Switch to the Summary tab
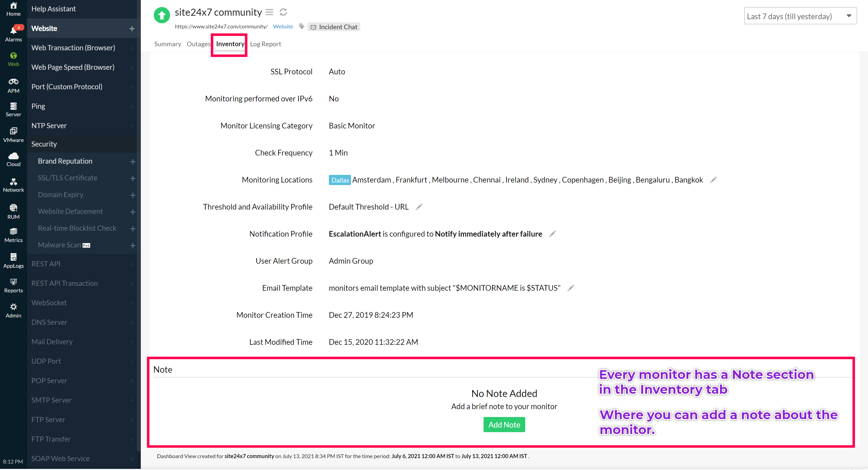The height and width of the screenshot is (470, 868). pyautogui.click(x=168, y=44)
